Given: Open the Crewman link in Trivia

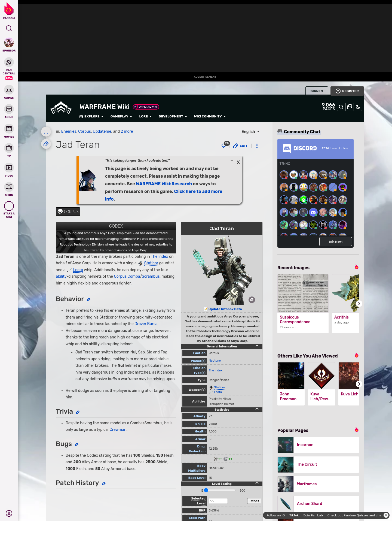Looking at the screenshot, I should pos(118,429).
